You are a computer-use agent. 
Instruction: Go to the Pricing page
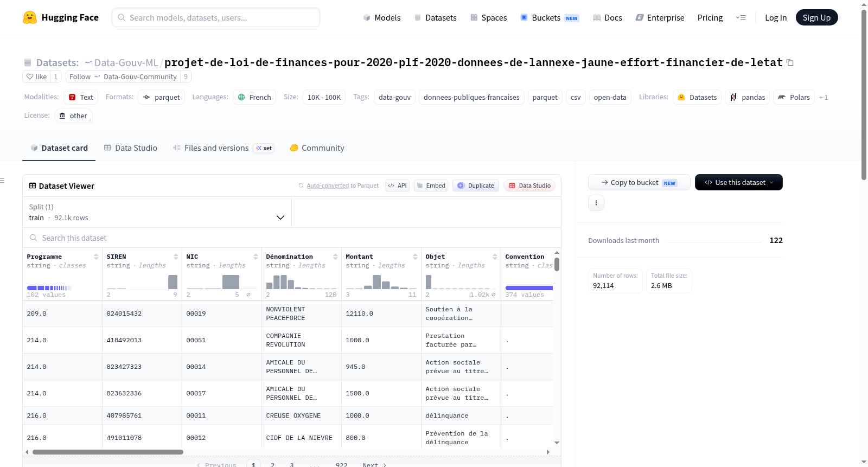710,17
